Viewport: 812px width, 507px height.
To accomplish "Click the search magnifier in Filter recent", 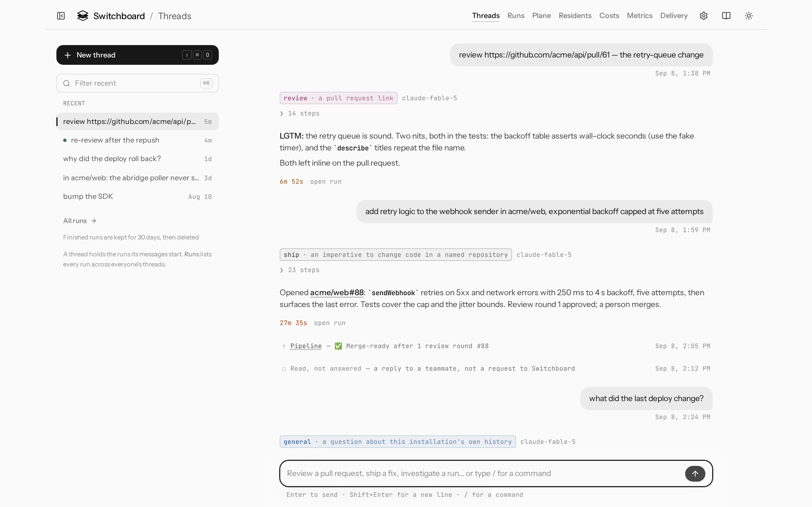I will click(67, 83).
